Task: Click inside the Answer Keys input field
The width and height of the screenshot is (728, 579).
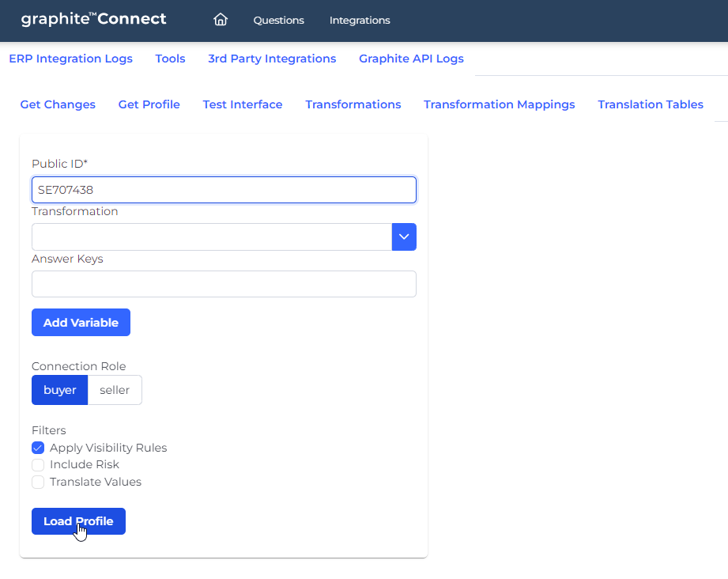Action: pos(224,284)
